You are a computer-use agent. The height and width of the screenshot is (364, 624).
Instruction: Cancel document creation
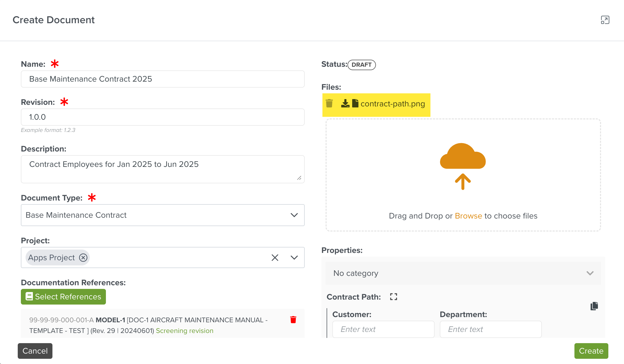pyautogui.click(x=35, y=351)
